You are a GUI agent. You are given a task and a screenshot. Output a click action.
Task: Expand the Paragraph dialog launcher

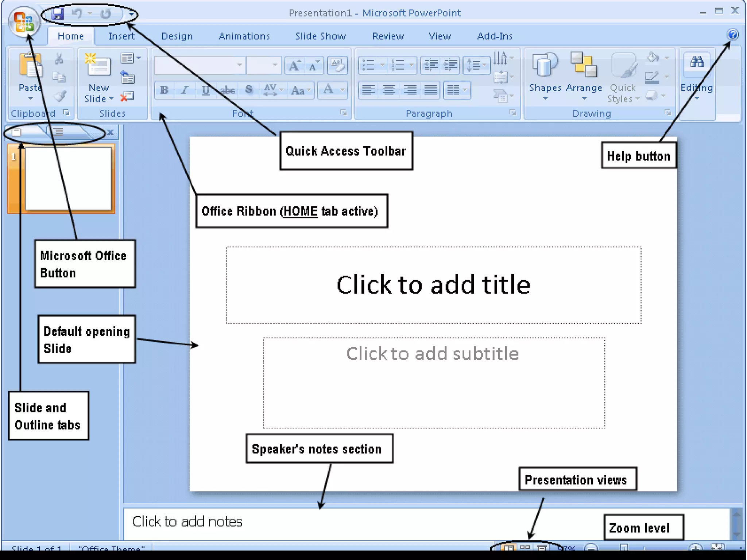tap(513, 113)
